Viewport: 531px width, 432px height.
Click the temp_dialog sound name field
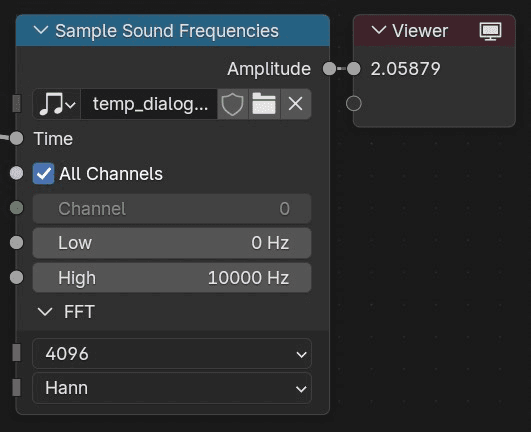(x=149, y=104)
